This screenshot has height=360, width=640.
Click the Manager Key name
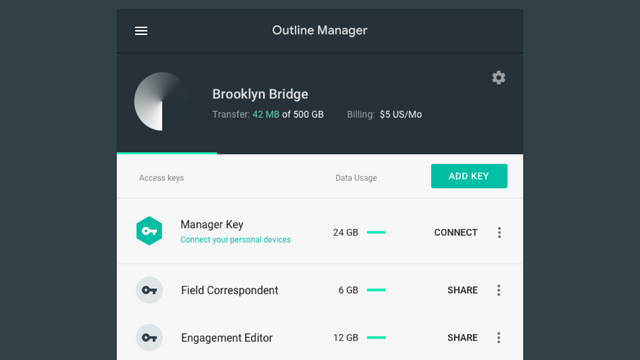(x=212, y=225)
